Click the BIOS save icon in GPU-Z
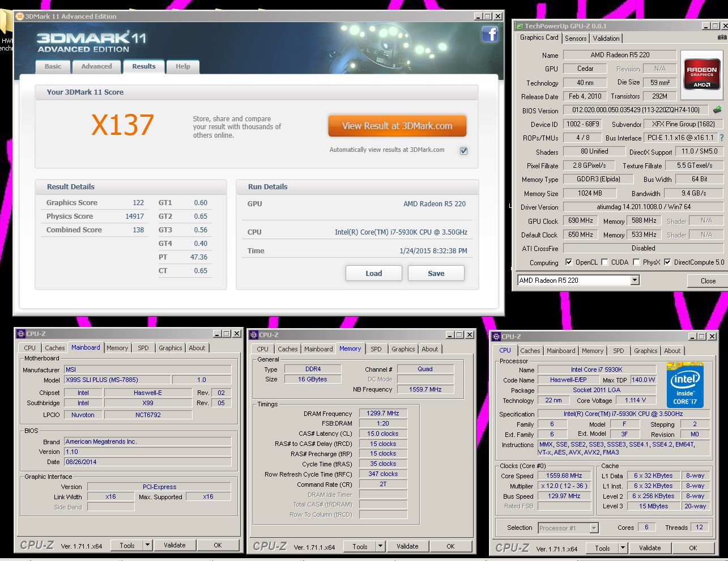Viewport: 728px width, 561px height. point(717,110)
